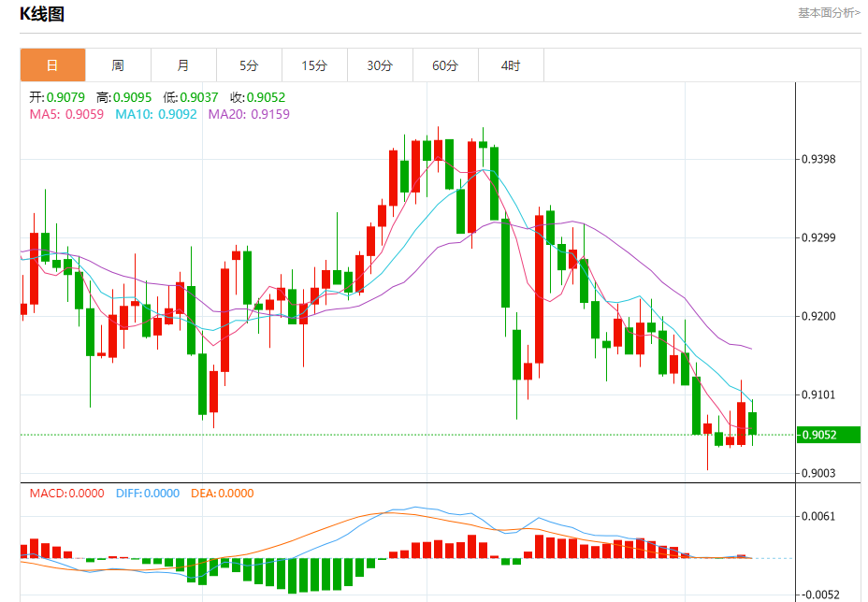Click the MACD:0.0000 label
Screen dimensions: 868x602
[x=67, y=493]
